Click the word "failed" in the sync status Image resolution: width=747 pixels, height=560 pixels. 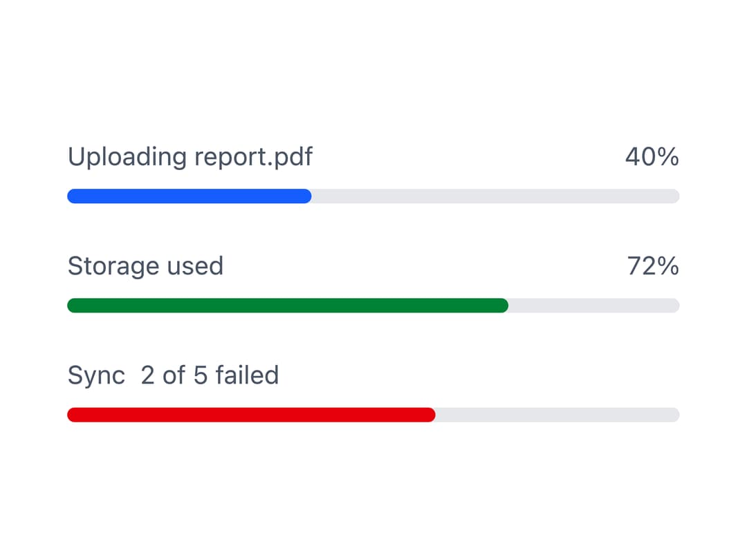[247, 375]
